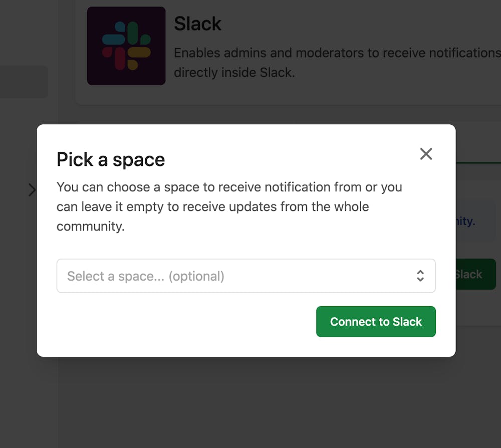Select the highlighted item in the left sidebar
This screenshot has height=448, width=501.
24,82
